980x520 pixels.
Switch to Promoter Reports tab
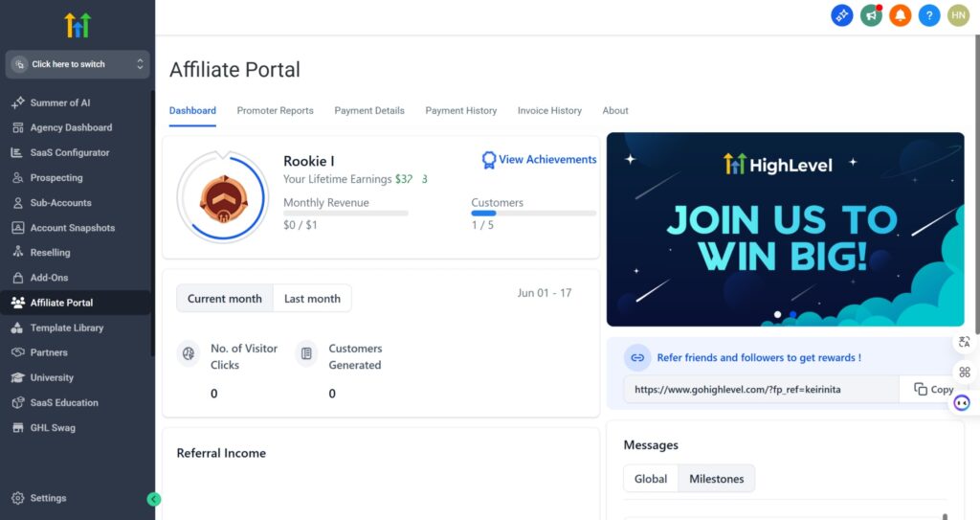click(x=275, y=111)
